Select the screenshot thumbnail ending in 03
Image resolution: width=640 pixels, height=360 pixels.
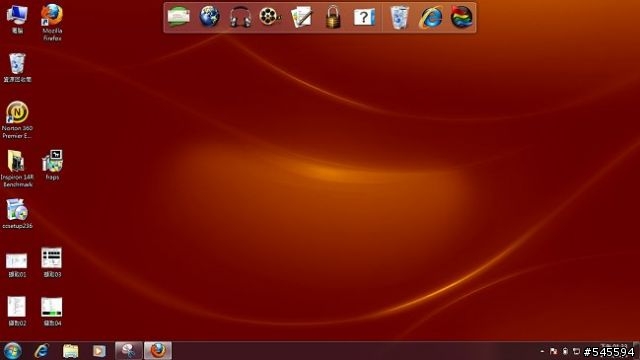[x=52, y=262]
